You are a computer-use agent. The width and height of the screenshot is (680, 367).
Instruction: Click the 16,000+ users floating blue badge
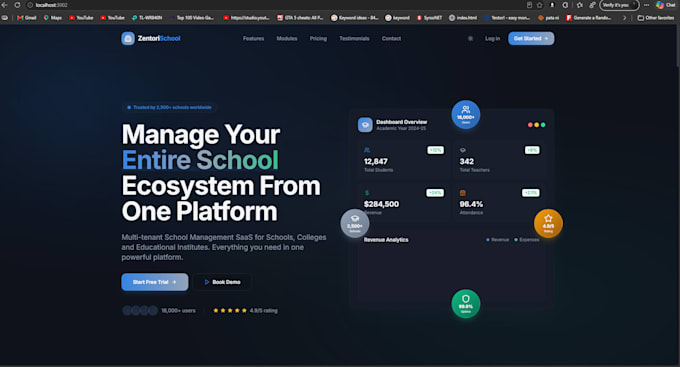pos(466,115)
